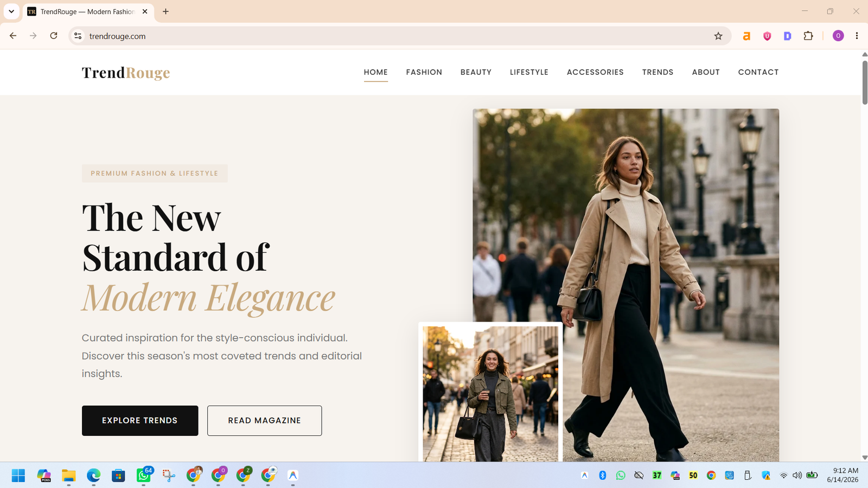Open the pink shield 'U' extension

tap(767, 36)
